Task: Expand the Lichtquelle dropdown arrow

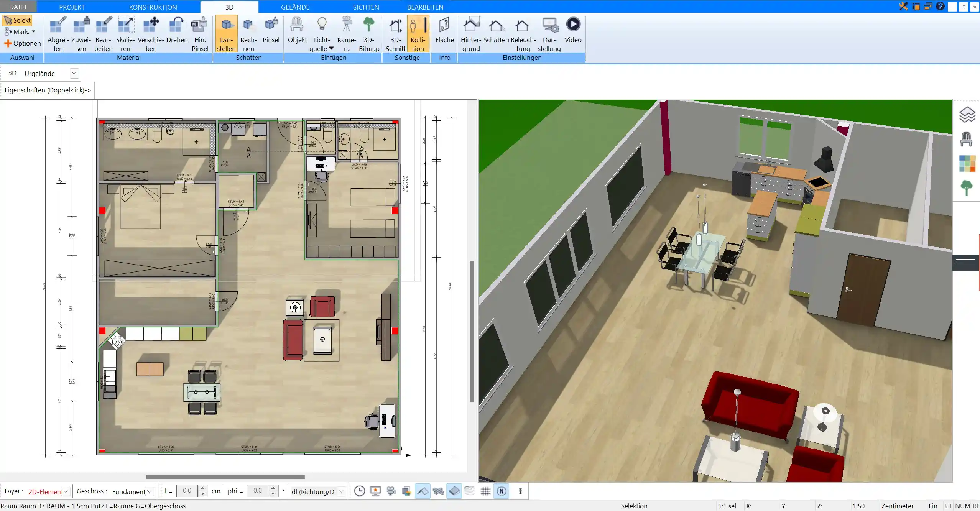Action: [331, 48]
